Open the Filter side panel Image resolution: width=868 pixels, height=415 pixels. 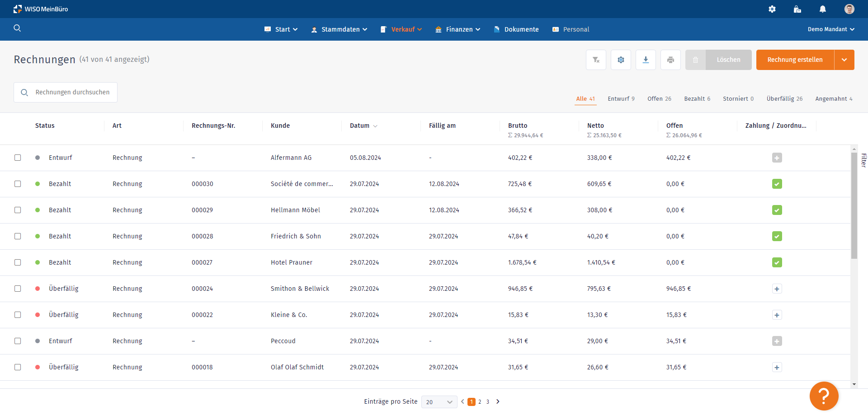[x=863, y=160]
